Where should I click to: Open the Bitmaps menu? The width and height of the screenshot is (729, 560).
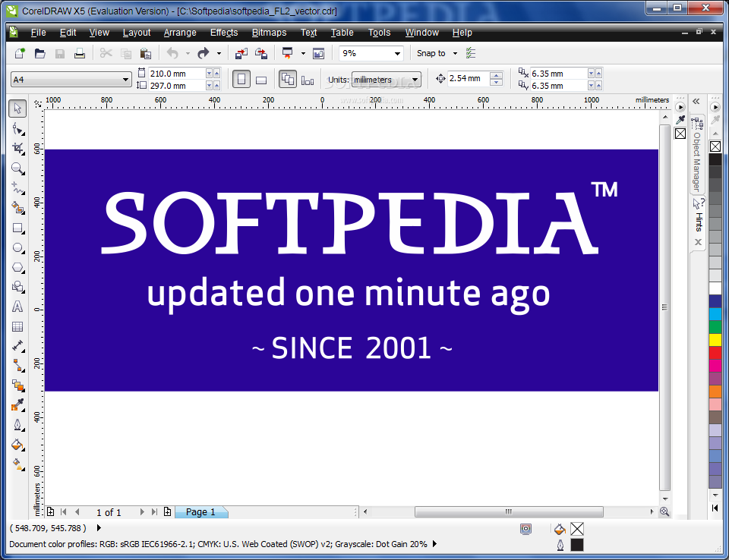[269, 32]
